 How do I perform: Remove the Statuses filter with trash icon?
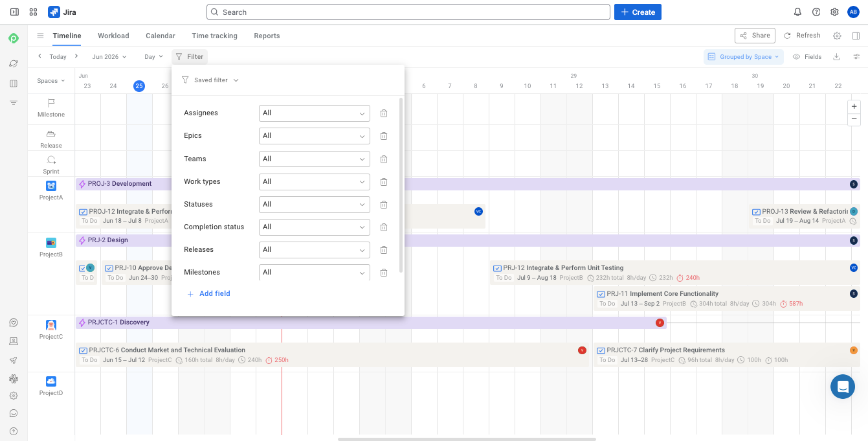(384, 204)
